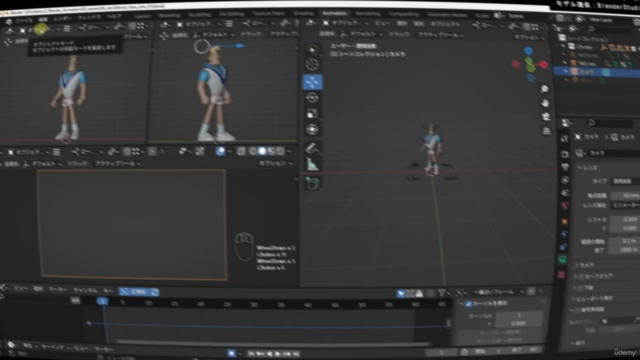Open Object Mode dropdown in right viewport header
This screenshot has width=640, height=360.
click(x=345, y=24)
